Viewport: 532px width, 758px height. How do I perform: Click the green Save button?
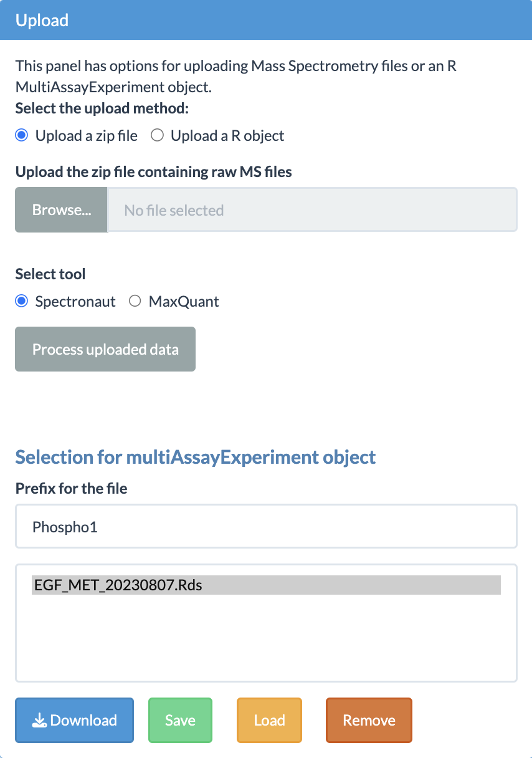(x=181, y=721)
